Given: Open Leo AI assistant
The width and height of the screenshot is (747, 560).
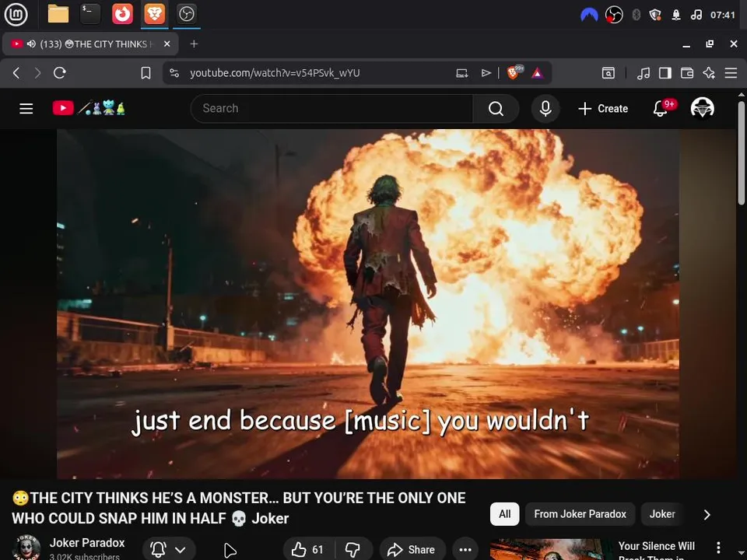Looking at the screenshot, I should 709,73.
